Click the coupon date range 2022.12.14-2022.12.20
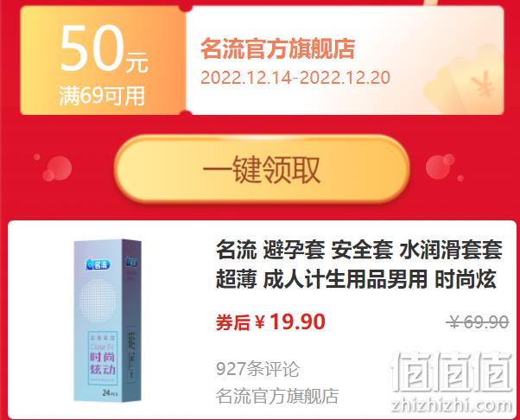The width and height of the screenshot is (520, 420). 295,78
